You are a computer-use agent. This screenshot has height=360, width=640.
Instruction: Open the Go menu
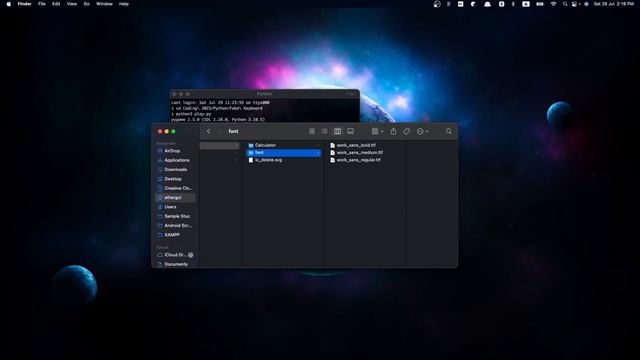pos(87,4)
